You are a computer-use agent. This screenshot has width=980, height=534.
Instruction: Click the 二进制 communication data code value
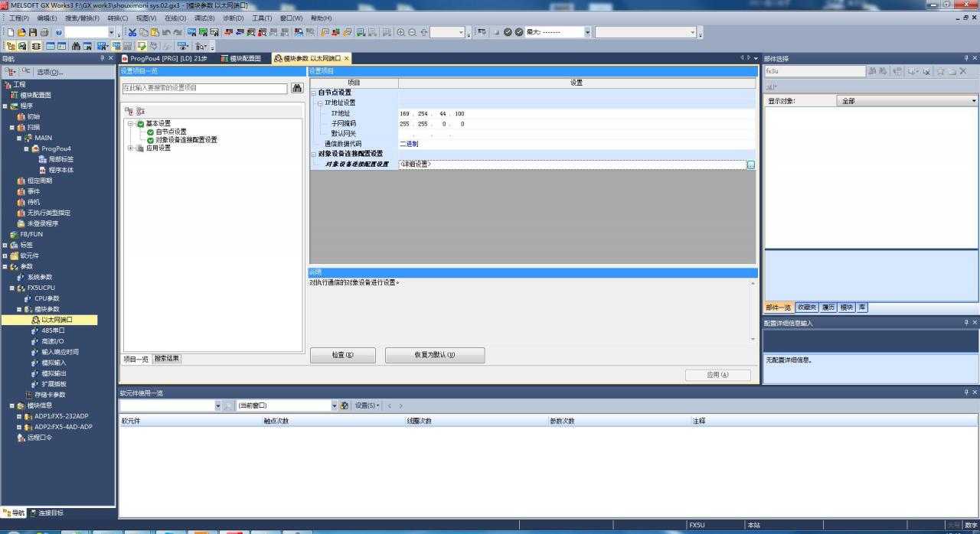409,144
